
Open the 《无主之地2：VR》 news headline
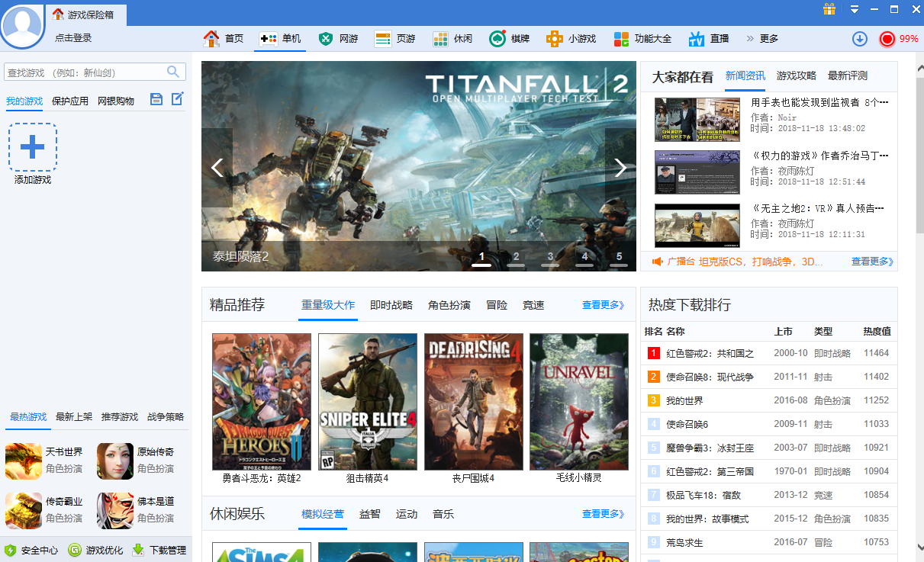(817, 208)
